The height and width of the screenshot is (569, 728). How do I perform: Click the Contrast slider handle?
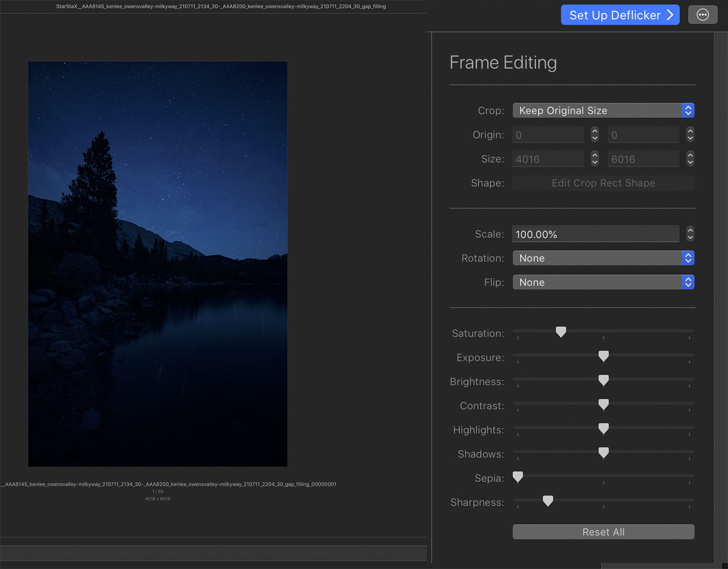tap(603, 404)
